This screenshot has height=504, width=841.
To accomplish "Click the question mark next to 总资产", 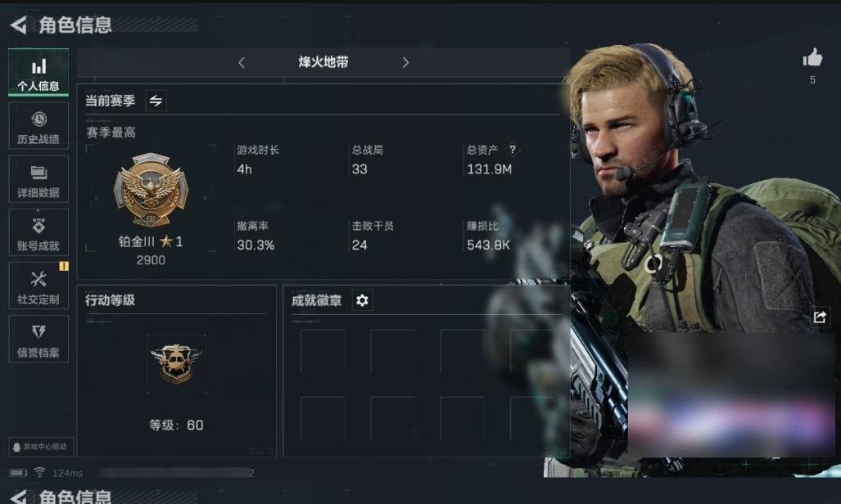I will (x=513, y=150).
